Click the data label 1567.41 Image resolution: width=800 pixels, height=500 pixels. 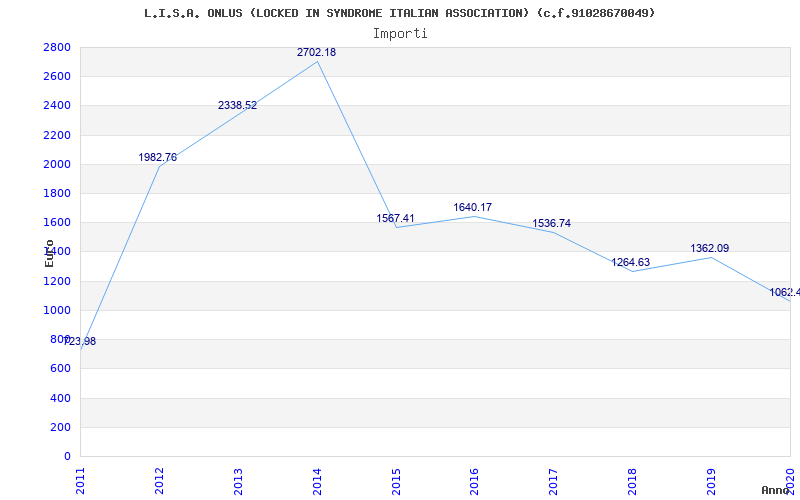coord(395,218)
